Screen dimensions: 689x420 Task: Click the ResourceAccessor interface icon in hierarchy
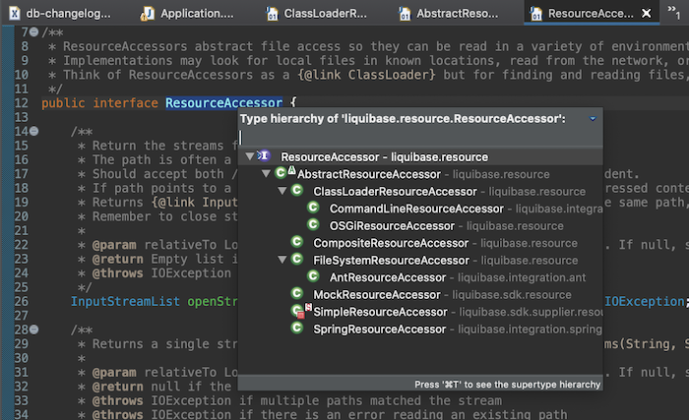coord(265,157)
